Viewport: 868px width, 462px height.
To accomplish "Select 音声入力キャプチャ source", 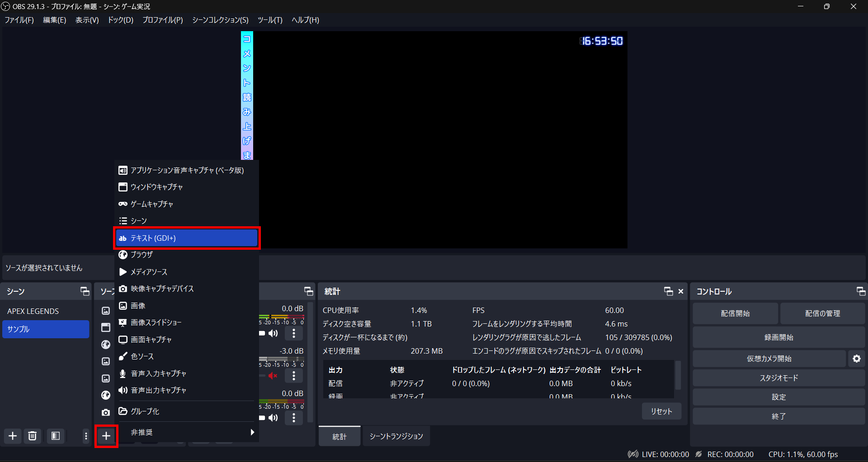I will [x=186, y=373].
